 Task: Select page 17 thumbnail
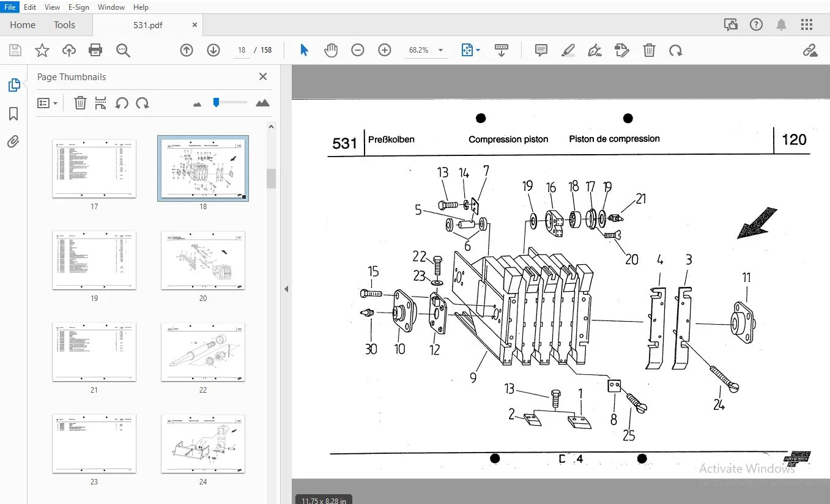[x=94, y=169]
